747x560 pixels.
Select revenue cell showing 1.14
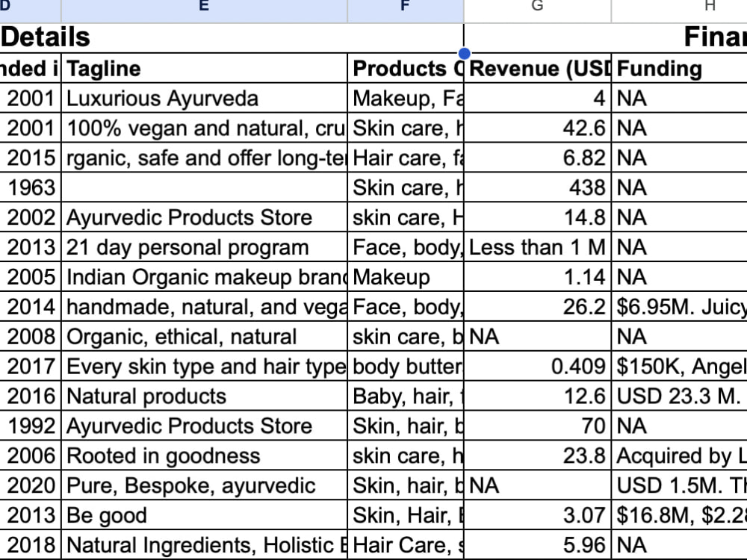[x=537, y=277]
